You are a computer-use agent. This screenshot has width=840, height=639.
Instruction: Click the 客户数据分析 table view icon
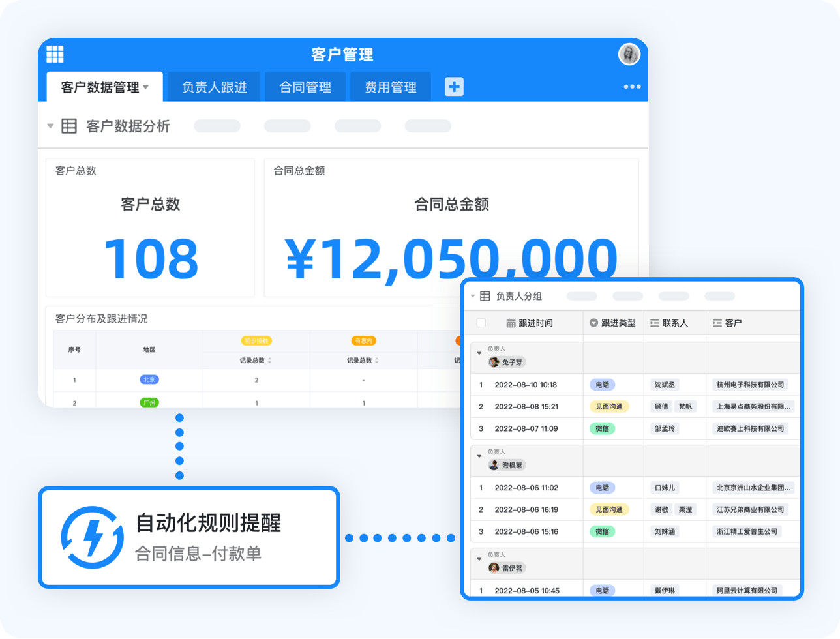point(69,126)
